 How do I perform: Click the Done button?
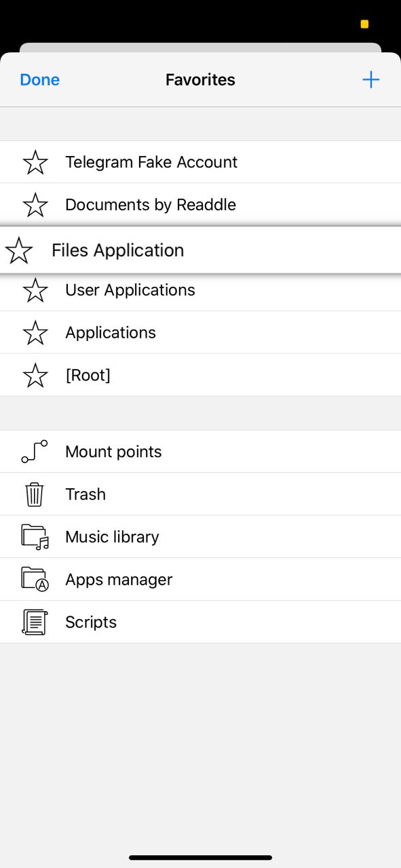click(x=40, y=80)
